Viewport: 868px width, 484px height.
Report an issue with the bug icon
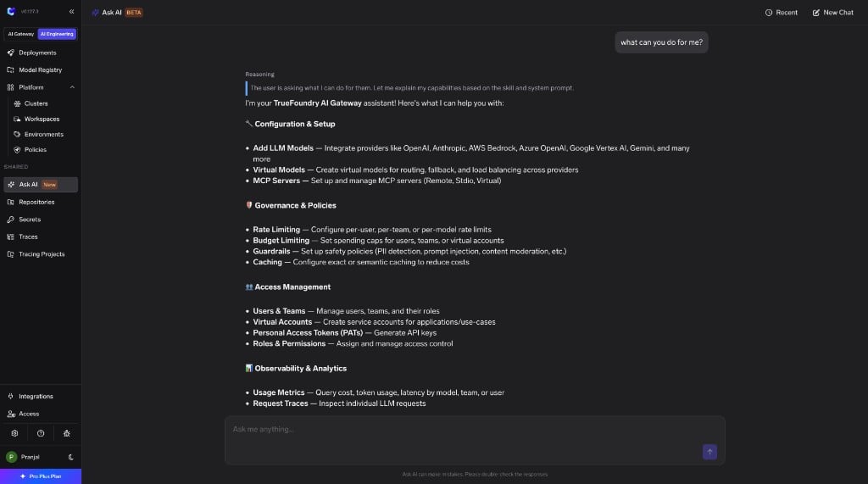pos(66,434)
